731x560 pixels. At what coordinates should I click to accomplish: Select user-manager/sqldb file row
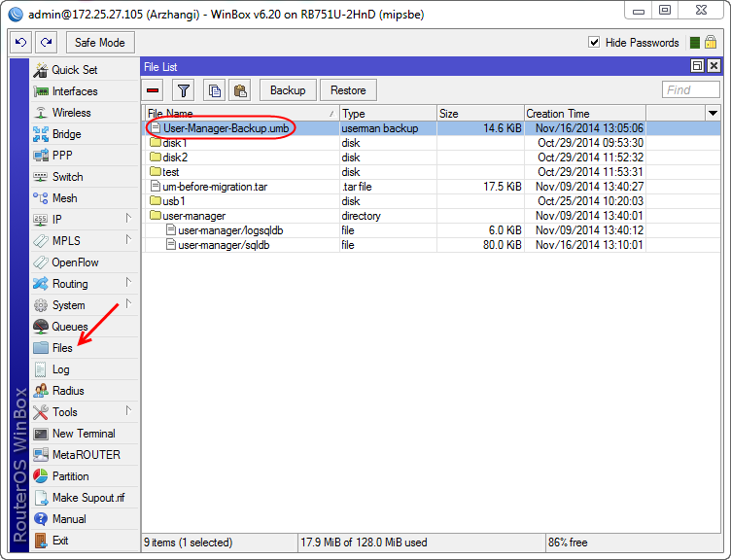(432, 245)
